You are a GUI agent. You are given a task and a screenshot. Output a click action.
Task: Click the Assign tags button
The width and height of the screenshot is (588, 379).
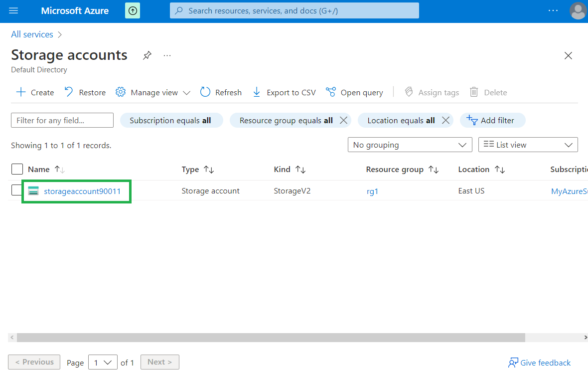click(x=432, y=92)
